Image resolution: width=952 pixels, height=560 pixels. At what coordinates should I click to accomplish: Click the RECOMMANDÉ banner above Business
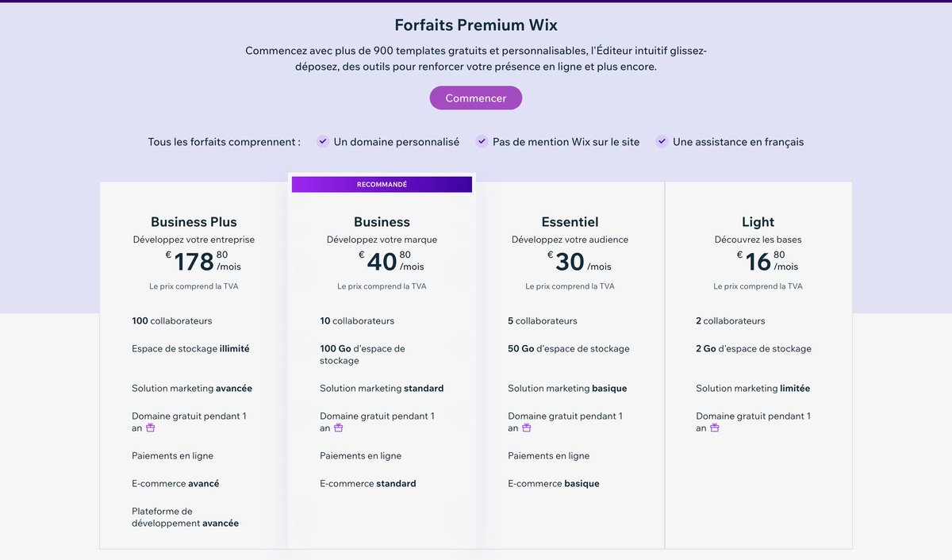(382, 183)
